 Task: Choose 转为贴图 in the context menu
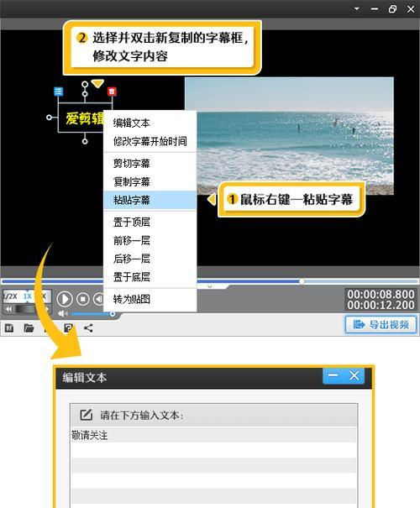[x=150, y=299]
